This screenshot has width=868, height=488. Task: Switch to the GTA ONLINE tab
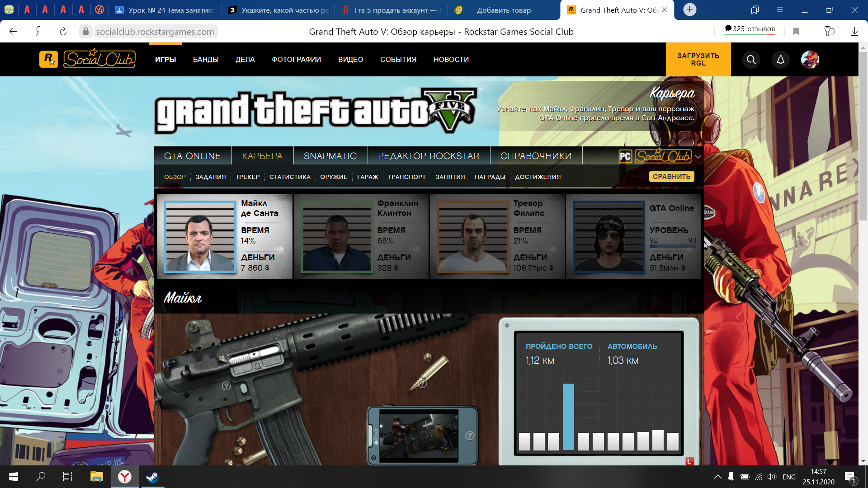[193, 156]
